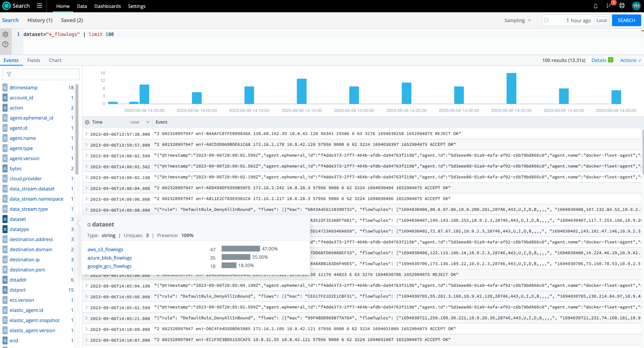Expand the first event row at 13:57:38
Image resolution: width=644 pixels, height=348 pixels.
click(x=86, y=134)
